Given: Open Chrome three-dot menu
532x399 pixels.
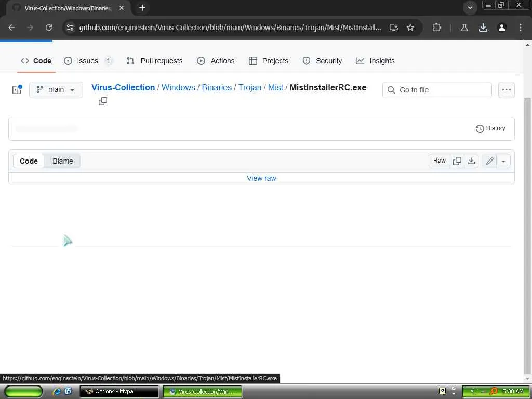Looking at the screenshot, I should point(521,28).
